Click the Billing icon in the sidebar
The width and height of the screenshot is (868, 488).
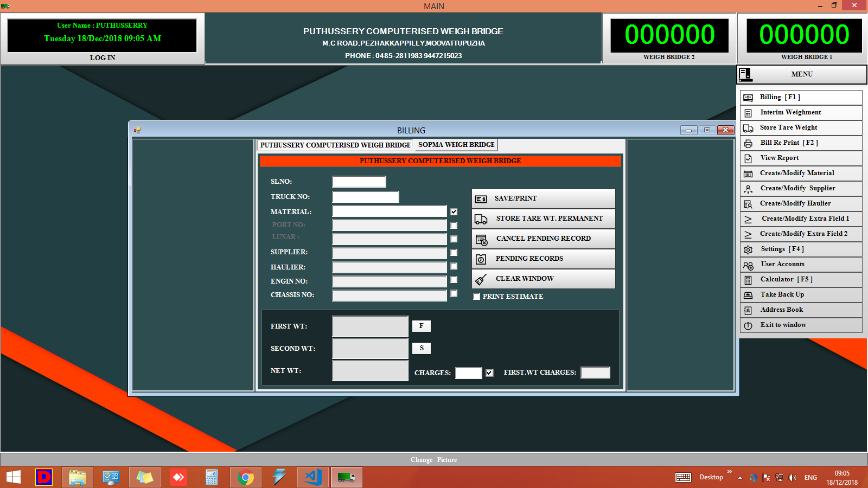749,97
